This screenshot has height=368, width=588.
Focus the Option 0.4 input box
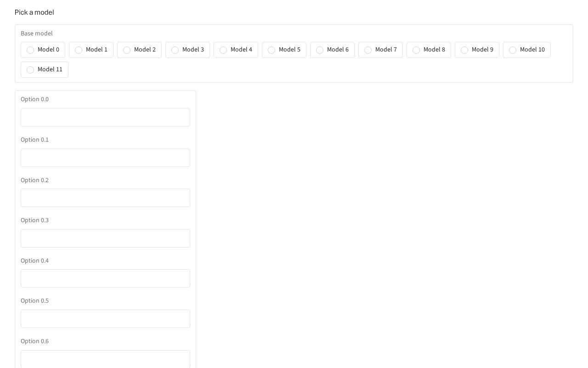[105, 278]
